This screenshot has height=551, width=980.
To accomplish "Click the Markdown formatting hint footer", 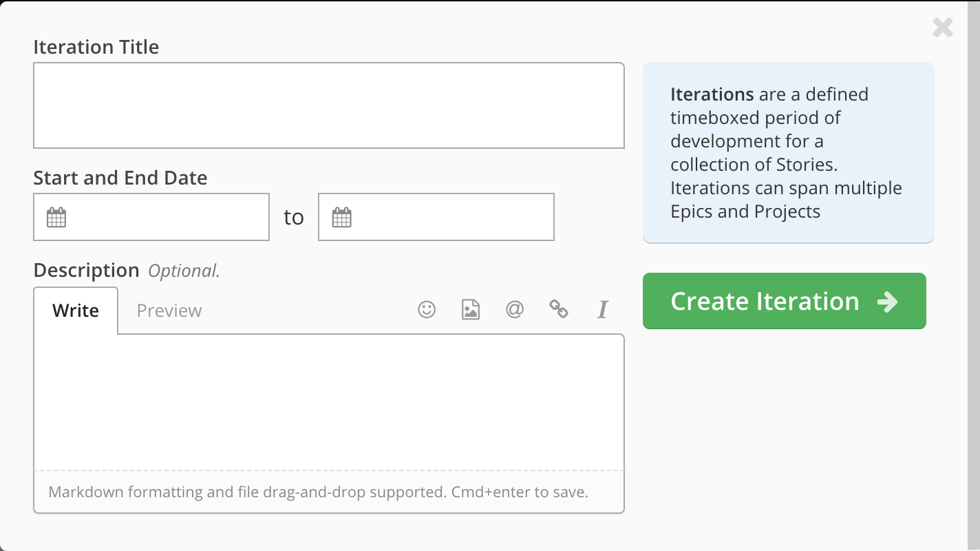I will 319,492.
